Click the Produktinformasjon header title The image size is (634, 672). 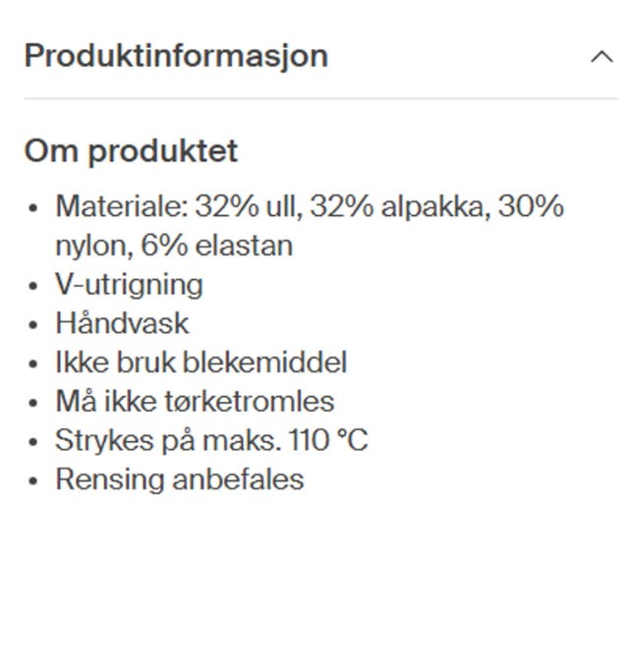tap(176, 56)
